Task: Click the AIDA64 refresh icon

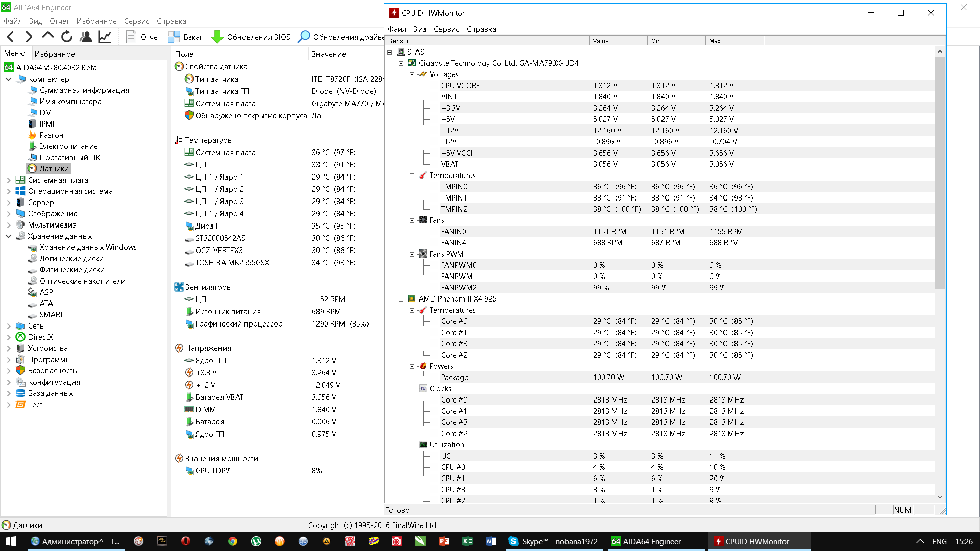Action: pos(67,37)
